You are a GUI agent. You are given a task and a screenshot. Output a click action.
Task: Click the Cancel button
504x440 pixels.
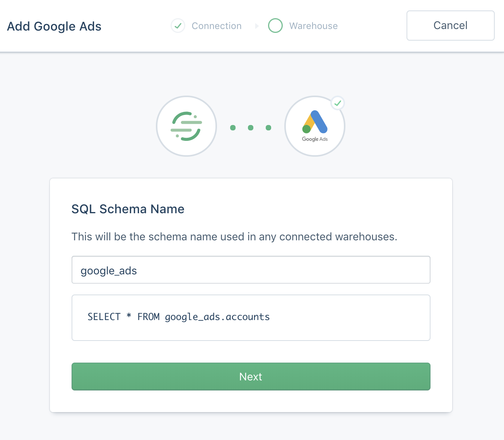[450, 25]
